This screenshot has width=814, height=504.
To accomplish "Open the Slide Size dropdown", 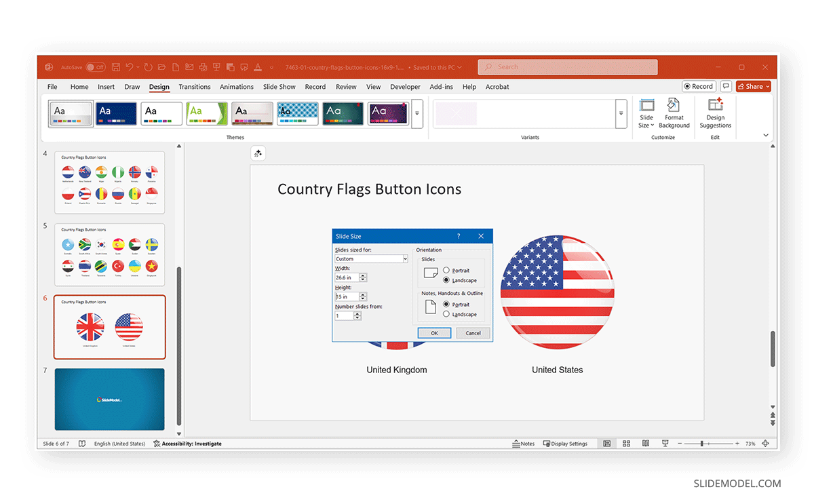I will pyautogui.click(x=646, y=114).
